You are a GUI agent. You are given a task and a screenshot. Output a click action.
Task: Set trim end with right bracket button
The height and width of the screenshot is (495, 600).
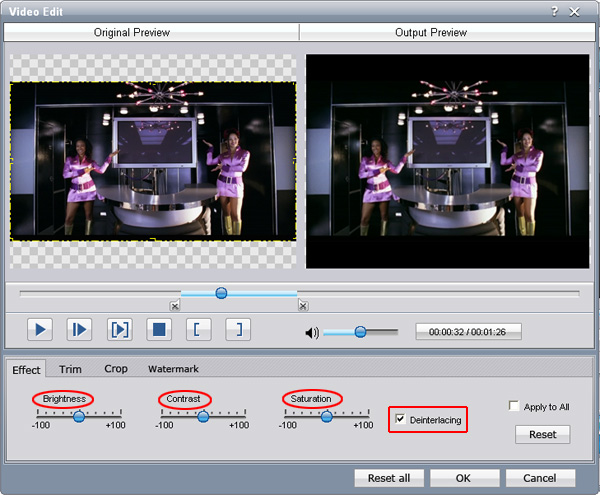238,329
